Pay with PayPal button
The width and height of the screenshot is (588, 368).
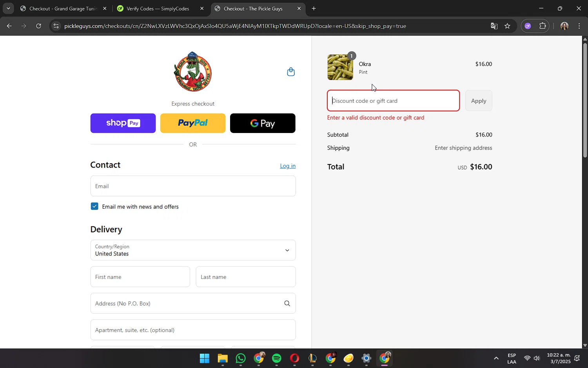coord(193,123)
